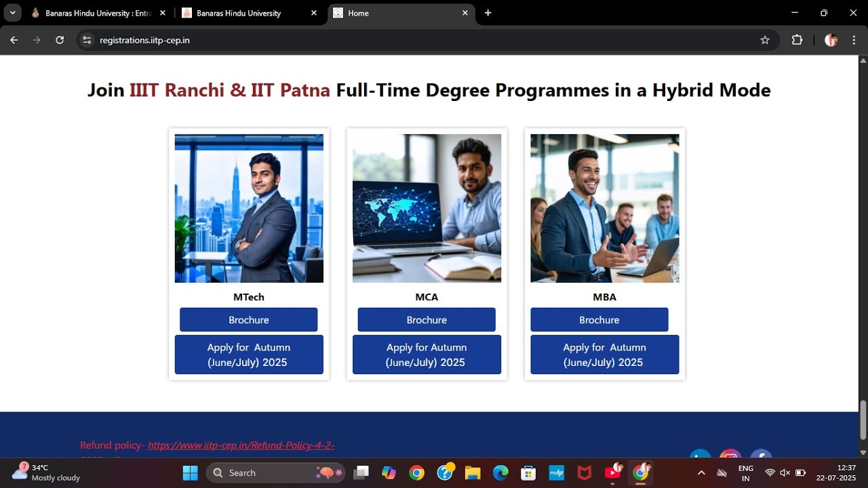Open Google Chrome pinned on taskbar
Image resolution: width=868 pixels, height=488 pixels.
click(x=416, y=473)
